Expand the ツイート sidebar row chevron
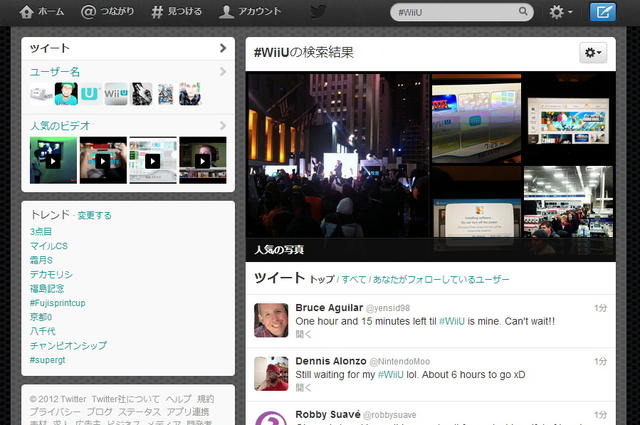 222,48
